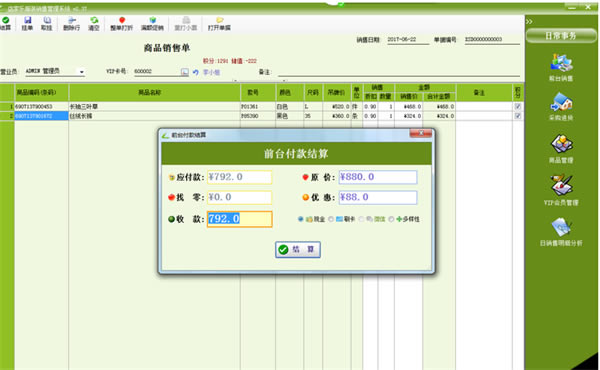Click the 应付款 field showing ¥792.0

[240, 177]
